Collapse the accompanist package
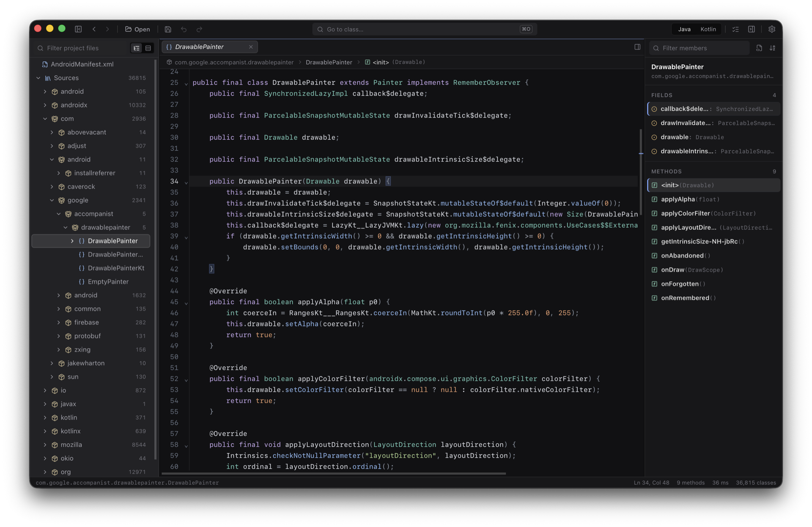Viewport: 812px width, 527px height. coord(59,214)
